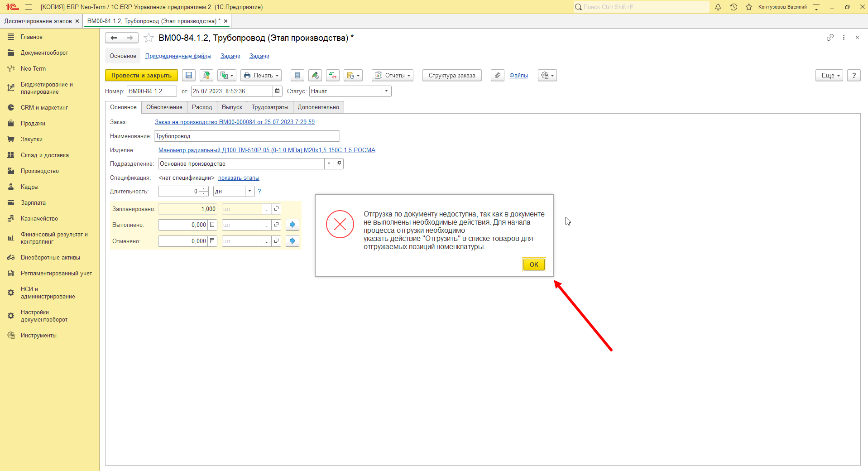The height and width of the screenshot is (471, 868).
Task: Add document to favorites star
Action: pyautogui.click(x=149, y=38)
